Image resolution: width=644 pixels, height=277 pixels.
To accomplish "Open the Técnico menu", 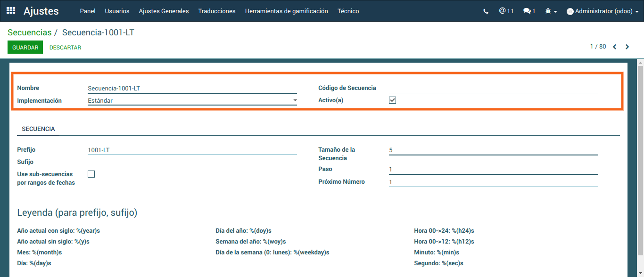I will [348, 11].
